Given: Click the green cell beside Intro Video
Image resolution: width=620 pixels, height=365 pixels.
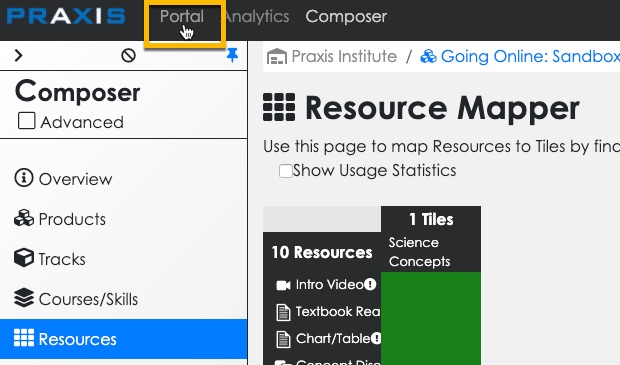Looking at the screenshot, I should (431, 285).
